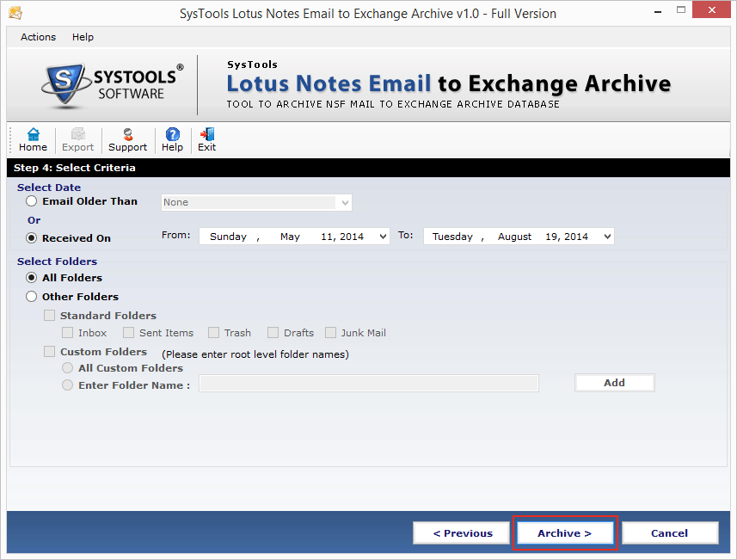737x560 pixels.
Task: Click inside the folder name input field
Action: (x=368, y=383)
